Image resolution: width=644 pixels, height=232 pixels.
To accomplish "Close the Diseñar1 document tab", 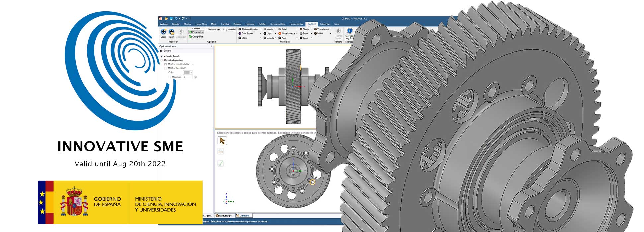I will 251,216.
